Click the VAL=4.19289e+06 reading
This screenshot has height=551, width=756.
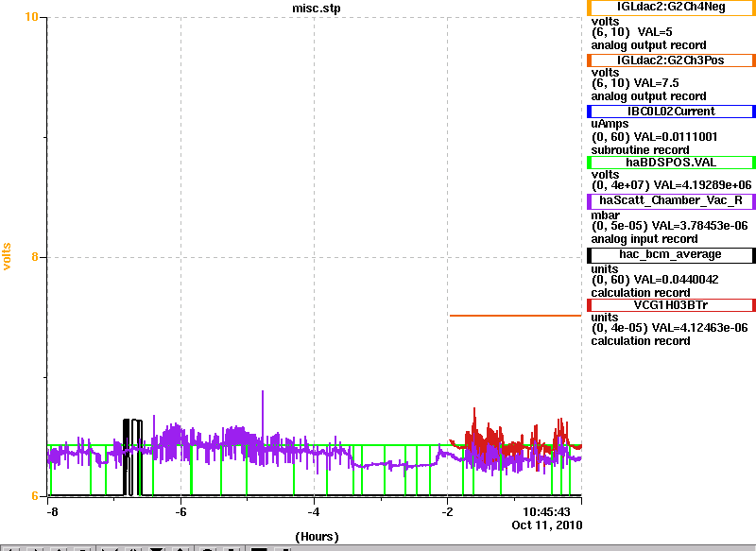[702, 185]
